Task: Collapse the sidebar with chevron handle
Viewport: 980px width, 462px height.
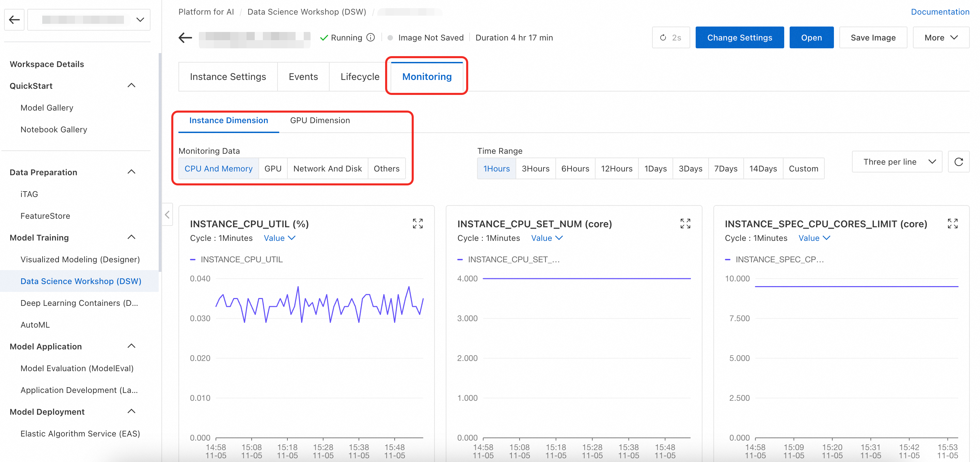Action: [x=168, y=215]
